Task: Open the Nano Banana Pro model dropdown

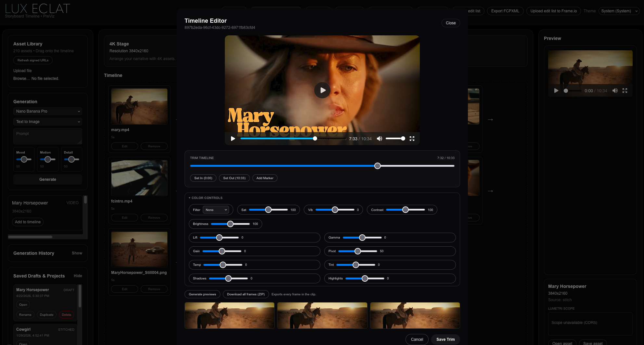Action: 47,111
